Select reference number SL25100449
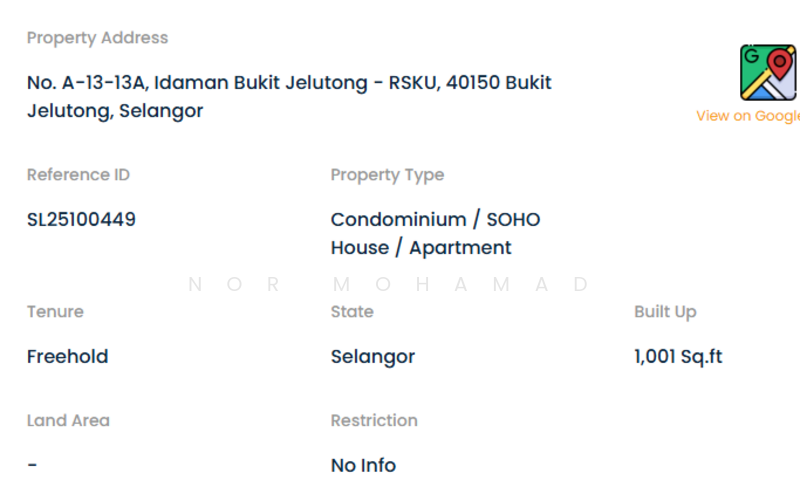The width and height of the screenshot is (800, 487). pos(81,219)
